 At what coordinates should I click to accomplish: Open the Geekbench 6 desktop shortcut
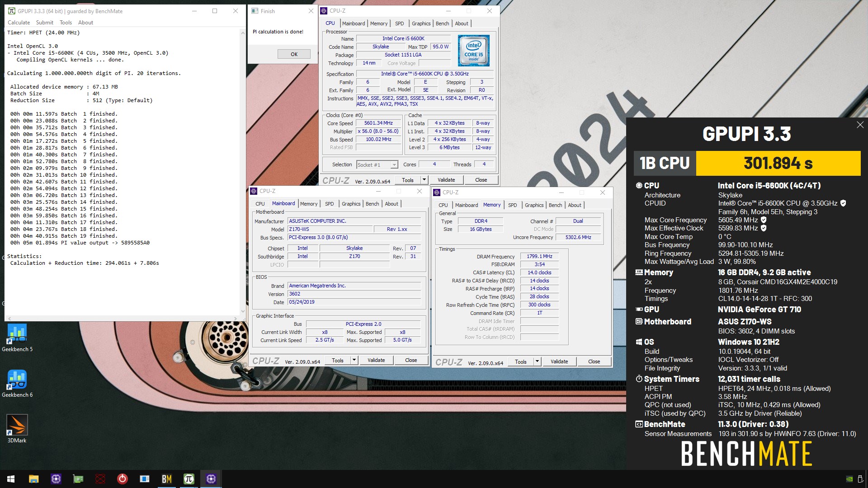(x=17, y=384)
